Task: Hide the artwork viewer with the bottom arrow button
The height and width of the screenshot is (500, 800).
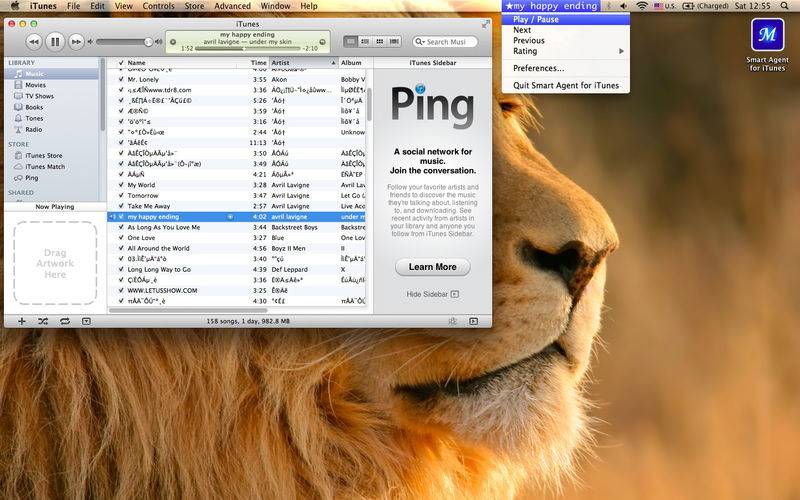Action: [86, 321]
